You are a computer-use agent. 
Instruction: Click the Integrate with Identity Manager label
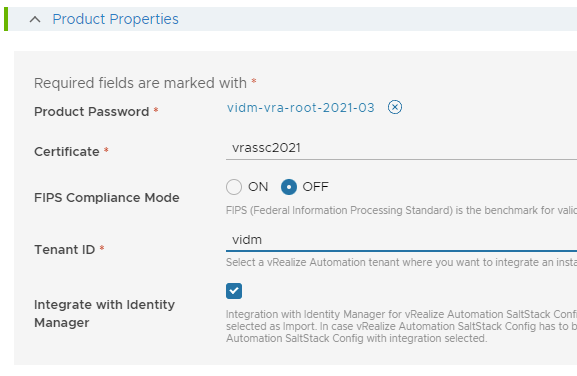click(x=105, y=313)
